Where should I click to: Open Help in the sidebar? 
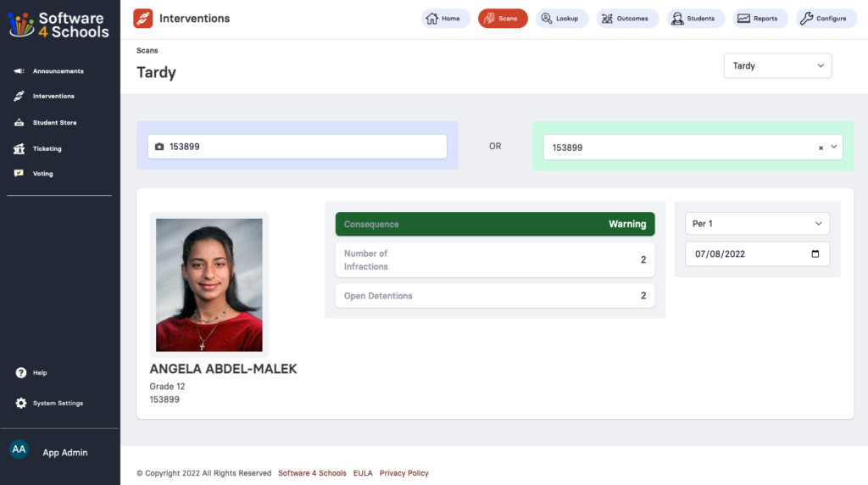(40, 372)
